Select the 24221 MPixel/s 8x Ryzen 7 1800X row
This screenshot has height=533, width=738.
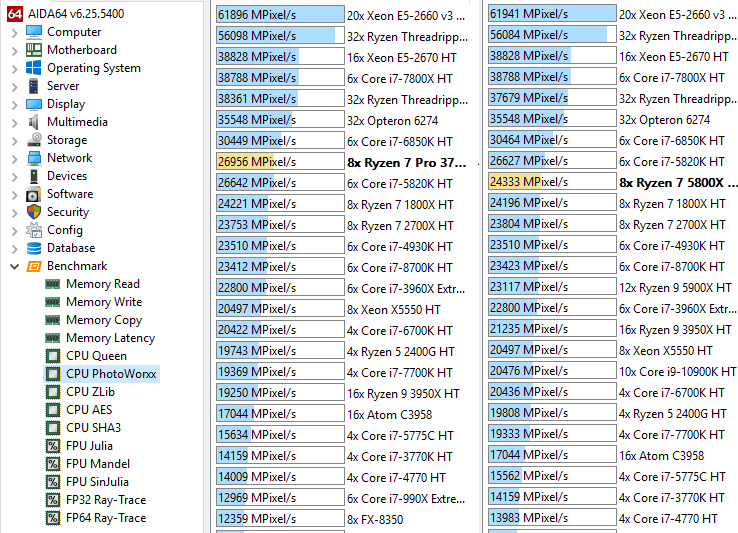point(335,204)
